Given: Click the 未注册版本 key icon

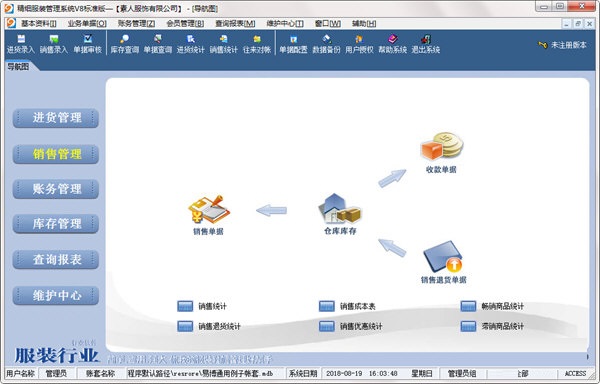Looking at the screenshot, I should (x=543, y=45).
